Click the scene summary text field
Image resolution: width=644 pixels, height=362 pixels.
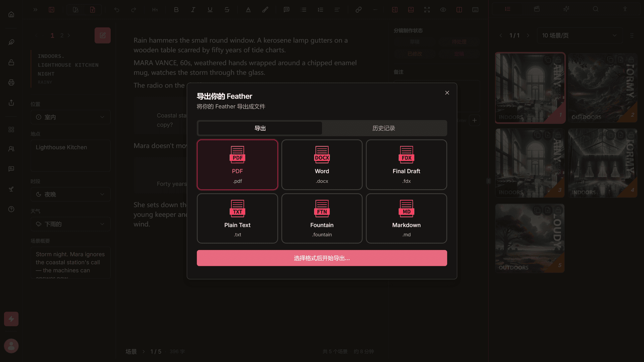tap(70, 263)
